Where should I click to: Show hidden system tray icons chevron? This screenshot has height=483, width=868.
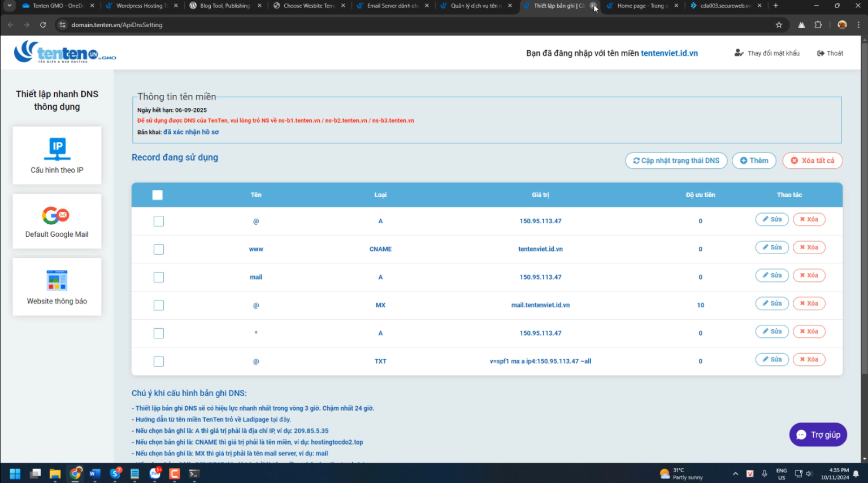point(735,473)
